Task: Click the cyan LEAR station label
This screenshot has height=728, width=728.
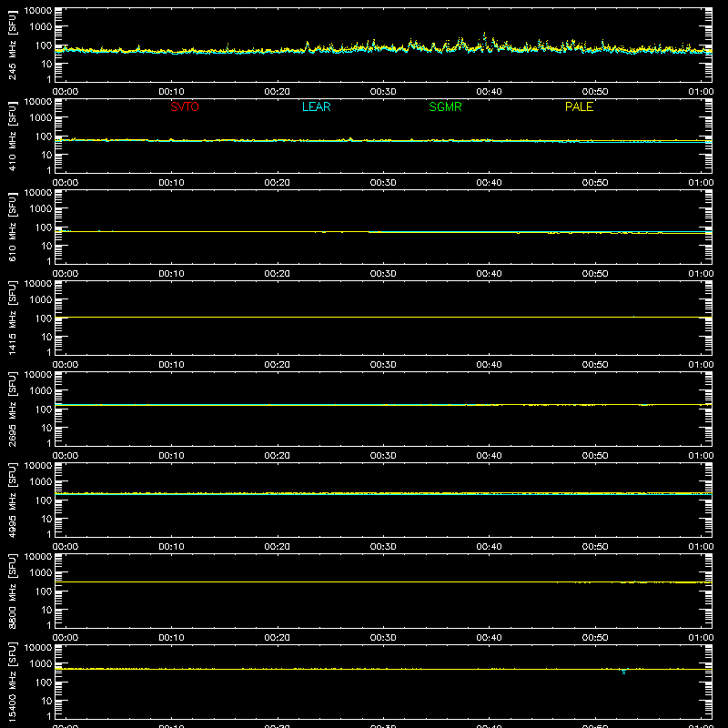Action: pos(316,106)
